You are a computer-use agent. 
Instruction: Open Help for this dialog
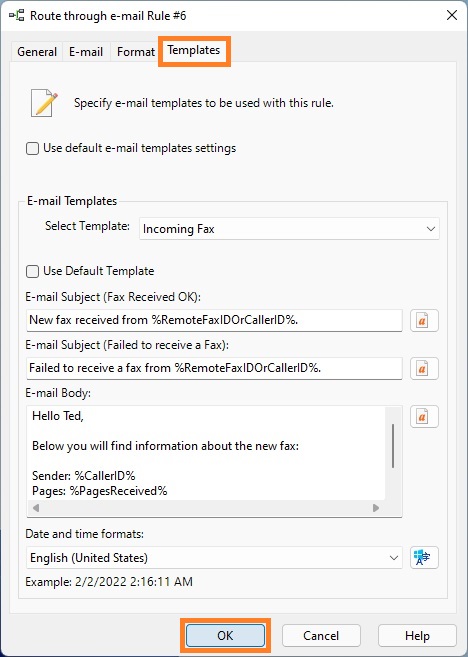(x=417, y=636)
